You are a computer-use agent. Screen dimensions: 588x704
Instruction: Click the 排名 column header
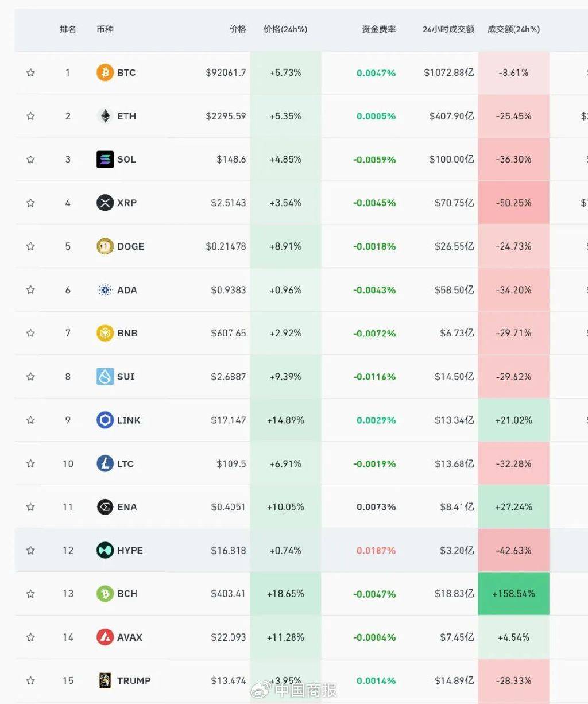68,29
